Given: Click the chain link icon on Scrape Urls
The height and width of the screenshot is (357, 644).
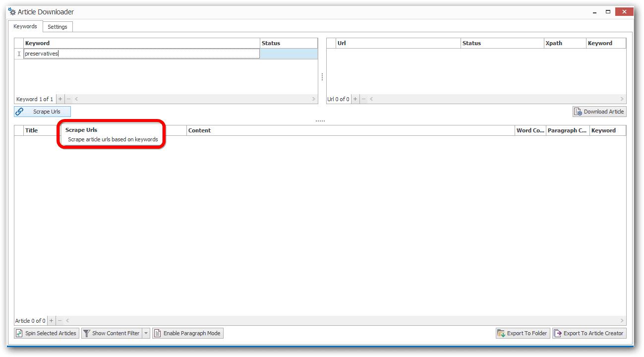Looking at the screenshot, I should (20, 112).
